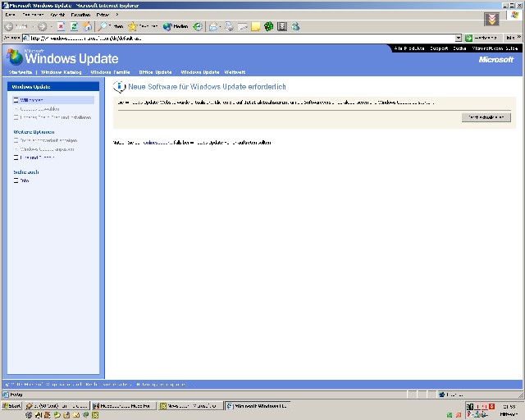Select the sidebar item ending in 'anzeigen'
This screenshot has height=420, width=525.
(x=48, y=140)
